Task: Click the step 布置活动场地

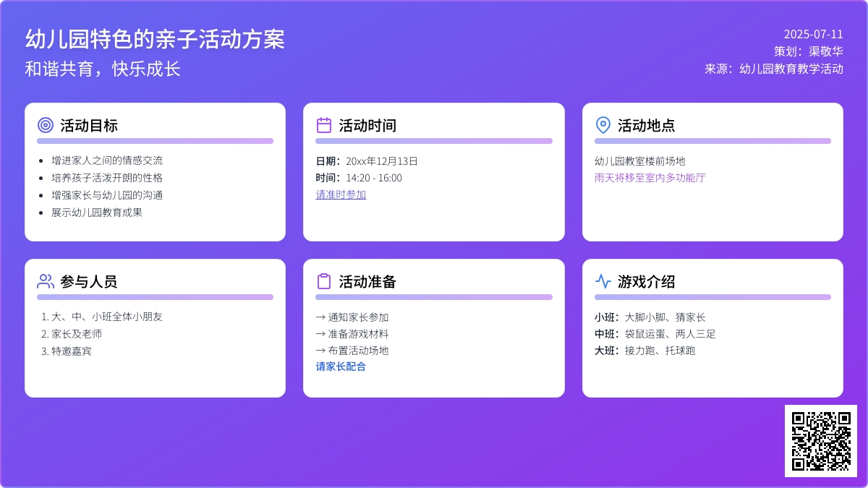Action: coord(352,351)
